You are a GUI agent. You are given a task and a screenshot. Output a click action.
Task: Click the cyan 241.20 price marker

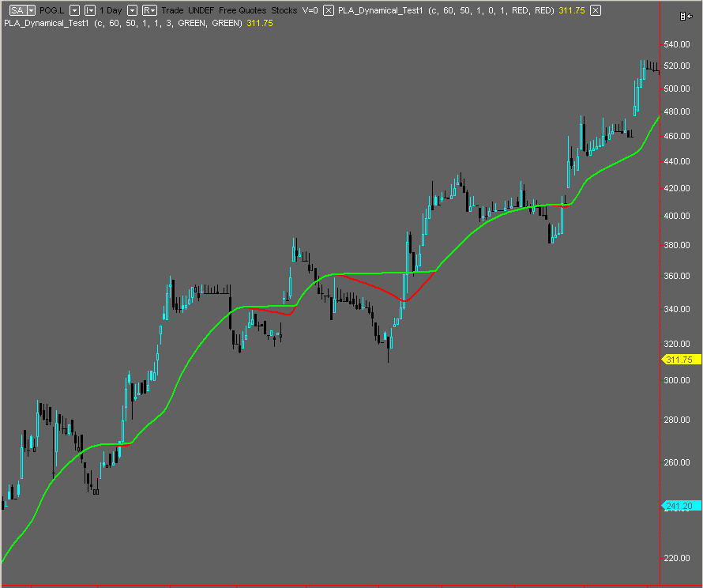679,506
